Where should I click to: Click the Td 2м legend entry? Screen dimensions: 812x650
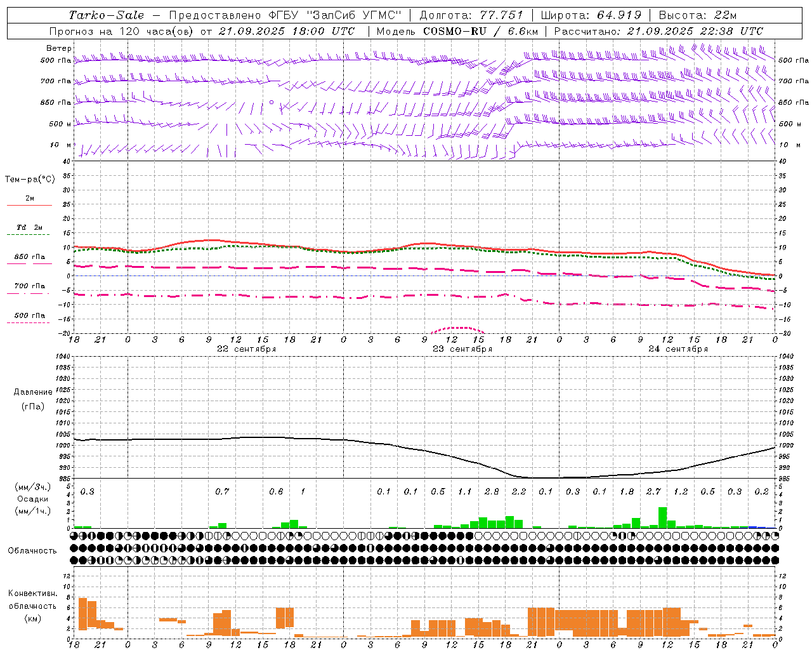(x=29, y=227)
